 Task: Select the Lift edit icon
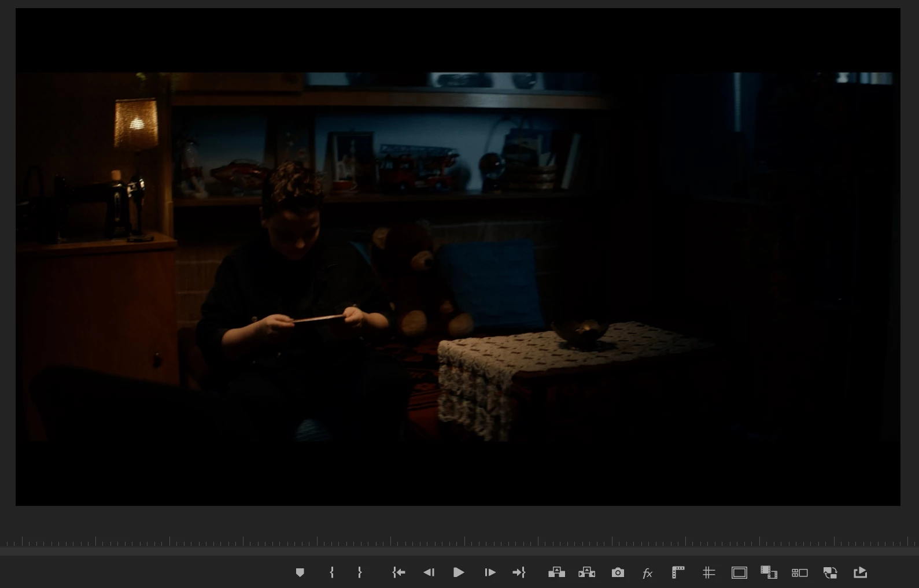556,572
